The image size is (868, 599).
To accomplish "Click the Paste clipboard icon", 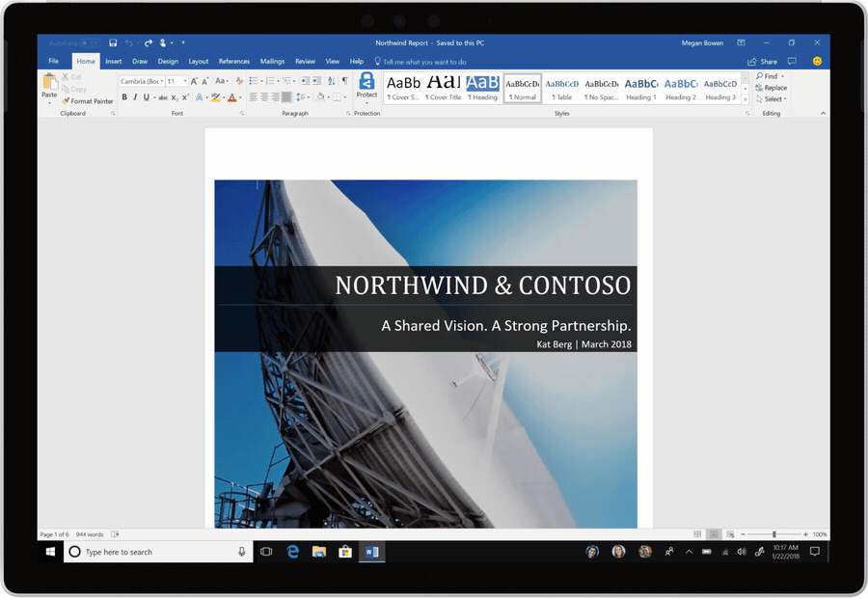I will 49,82.
